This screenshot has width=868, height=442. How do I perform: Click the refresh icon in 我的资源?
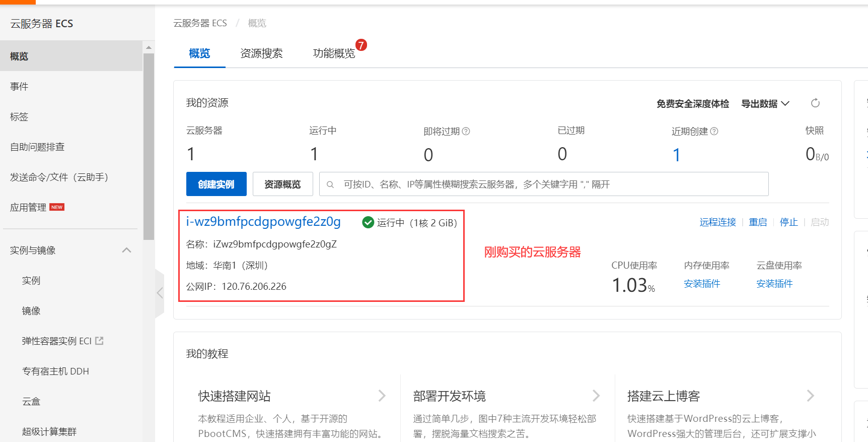pyautogui.click(x=815, y=103)
